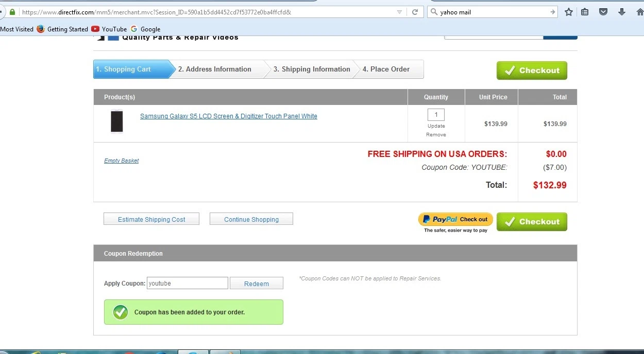This screenshot has height=354, width=644.
Task: Click the green padlock site identity icon
Action: (12, 12)
